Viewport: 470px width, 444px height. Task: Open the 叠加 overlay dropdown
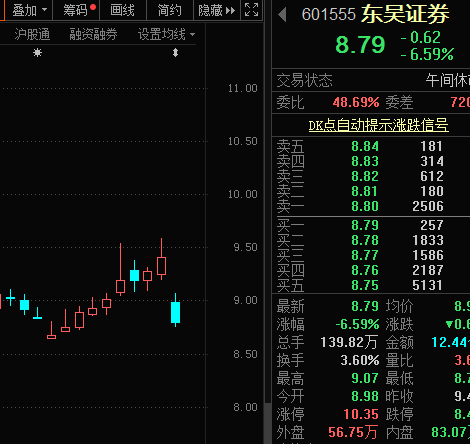pos(29,10)
